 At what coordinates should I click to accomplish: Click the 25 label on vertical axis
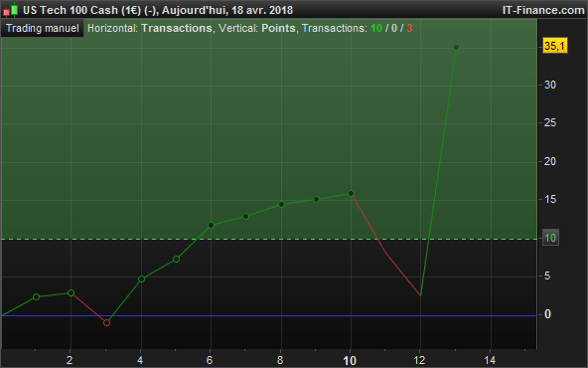click(x=550, y=122)
